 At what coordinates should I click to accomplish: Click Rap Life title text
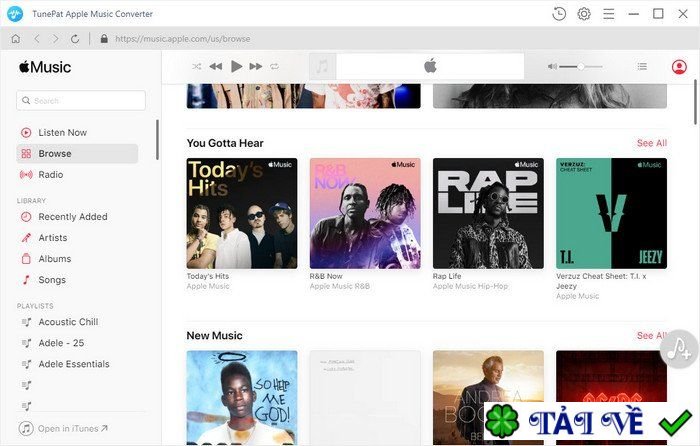tap(447, 276)
